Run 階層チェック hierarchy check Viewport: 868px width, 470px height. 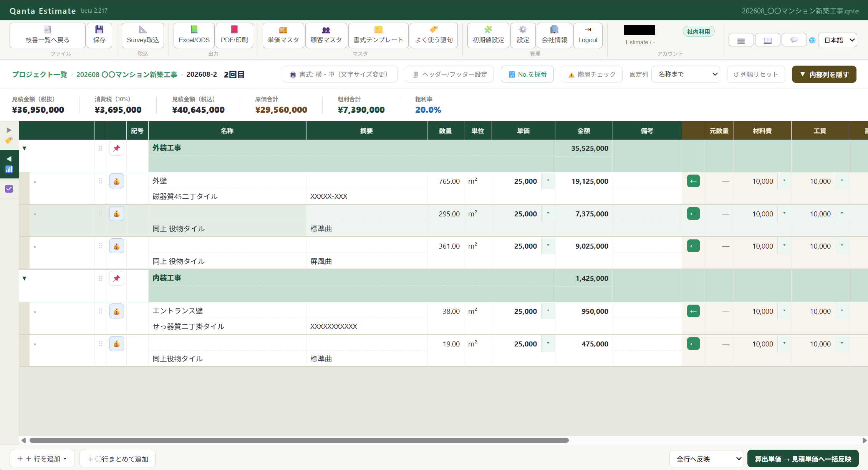click(x=591, y=74)
